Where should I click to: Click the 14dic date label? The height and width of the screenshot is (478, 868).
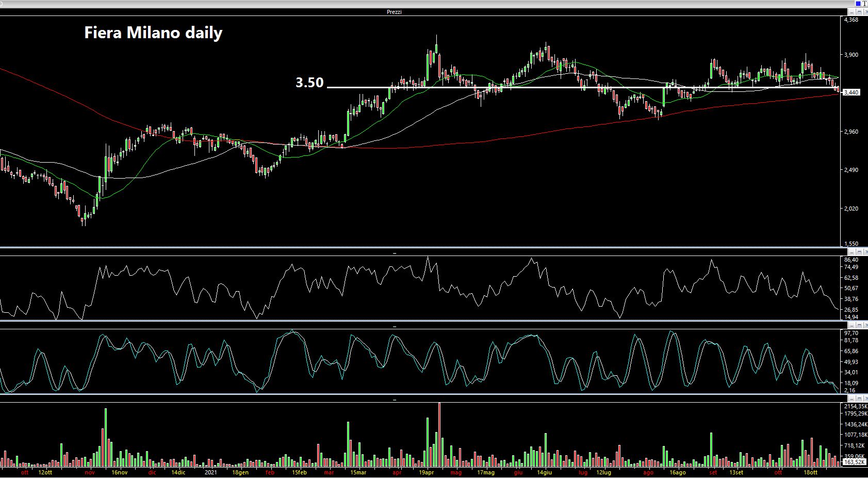coord(178,472)
